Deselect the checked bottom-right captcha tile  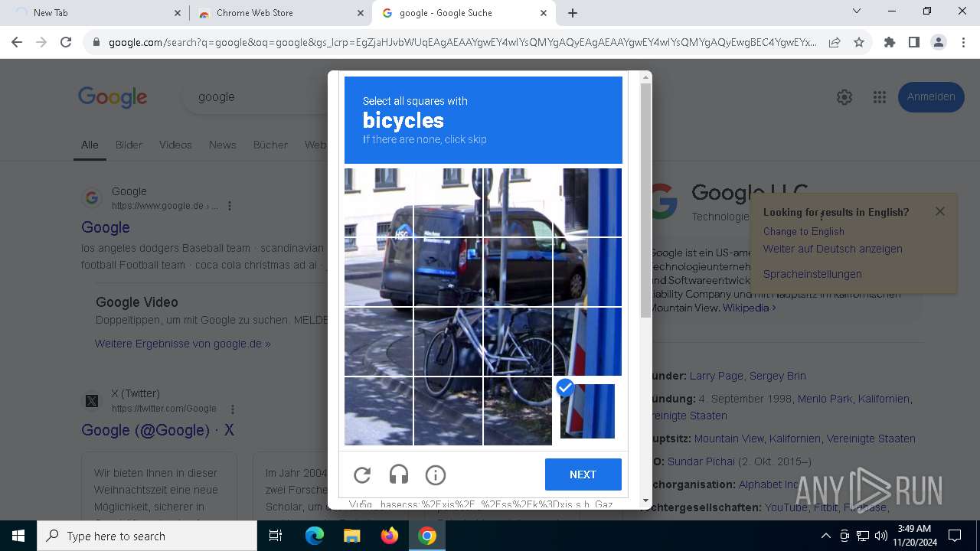587,411
